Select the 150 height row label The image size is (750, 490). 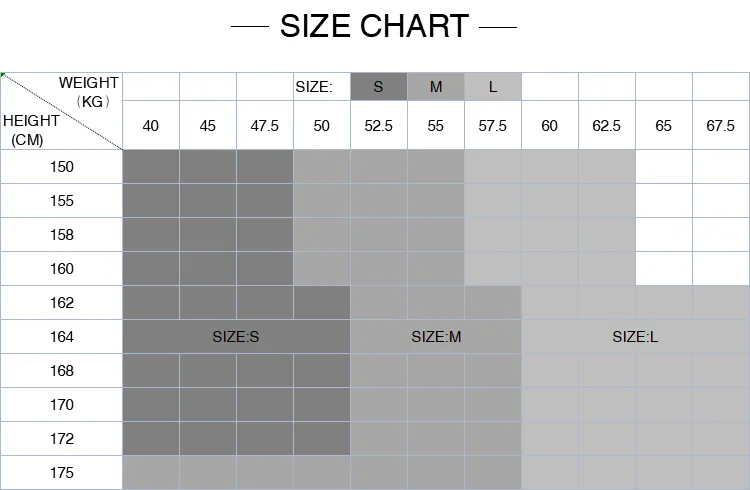(62, 167)
